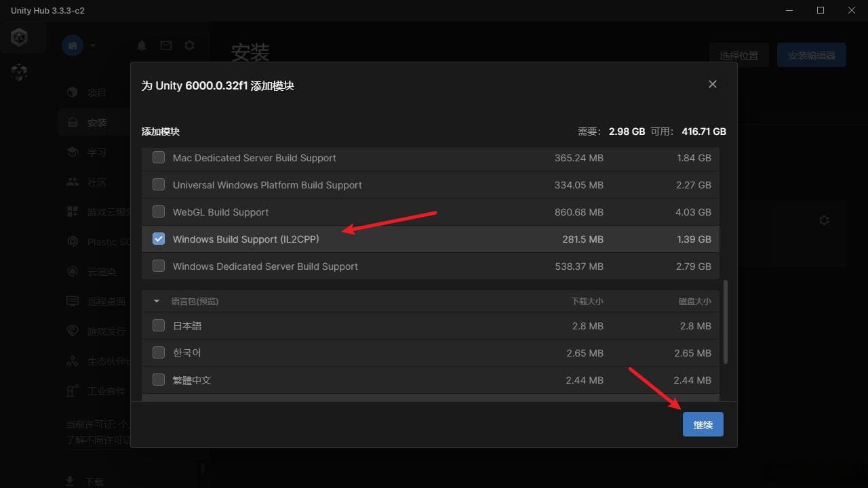This screenshot has height=488, width=868.
Task: Close the add modules dialog
Action: 712,84
